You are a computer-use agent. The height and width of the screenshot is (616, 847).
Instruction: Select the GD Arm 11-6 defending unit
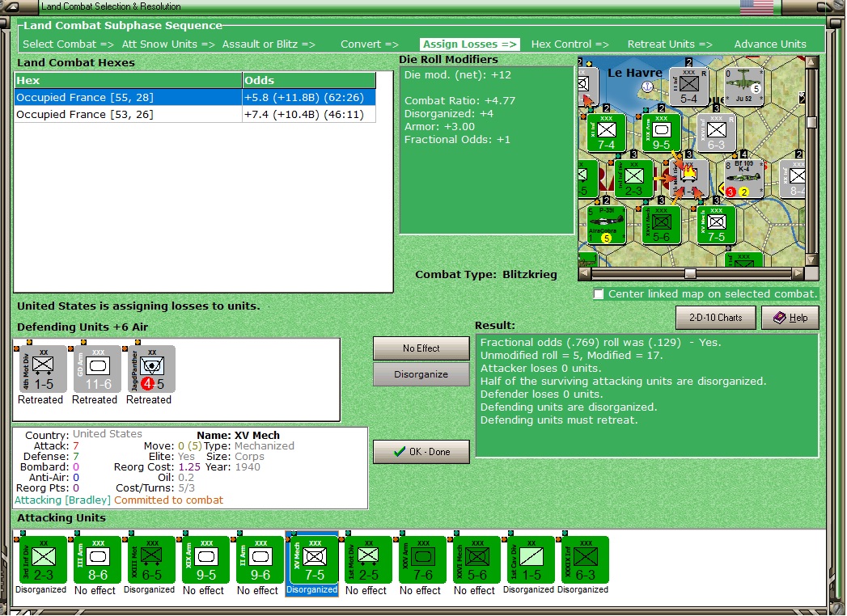pos(97,369)
